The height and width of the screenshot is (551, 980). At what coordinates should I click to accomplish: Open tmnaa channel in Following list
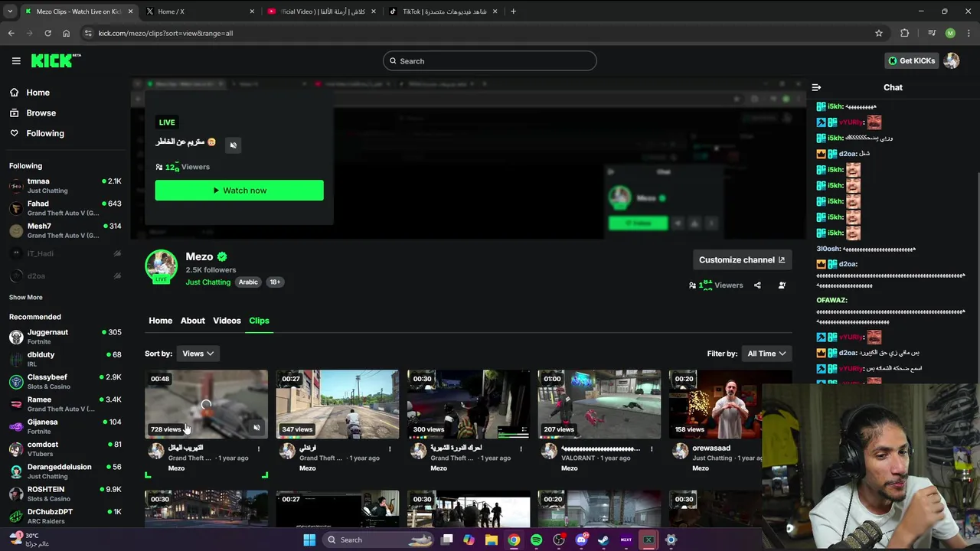pos(65,185)
